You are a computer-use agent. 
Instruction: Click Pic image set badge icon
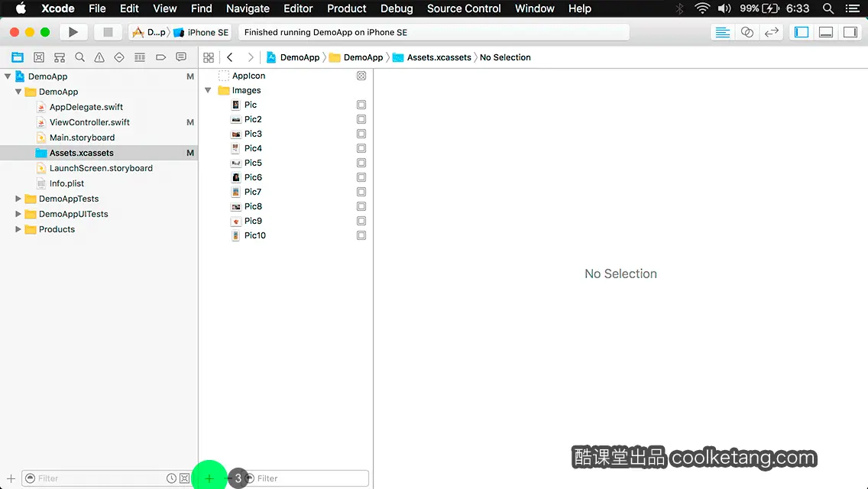click(x=361, y=105)
